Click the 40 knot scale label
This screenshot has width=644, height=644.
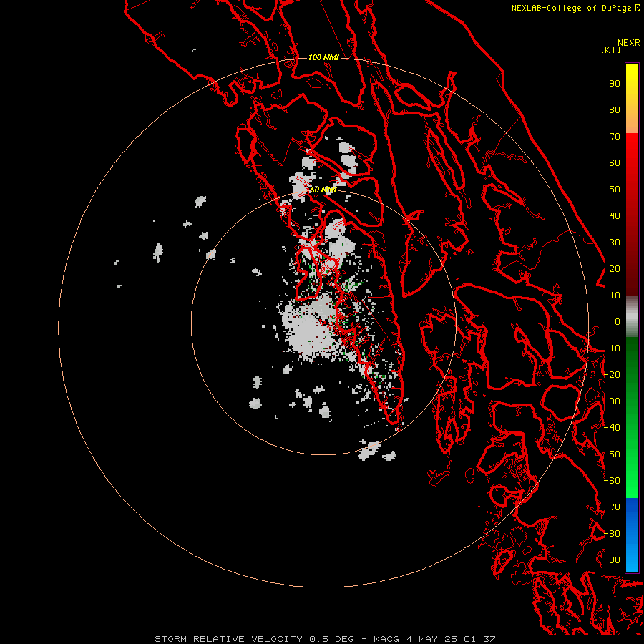[x=615, y=215]
